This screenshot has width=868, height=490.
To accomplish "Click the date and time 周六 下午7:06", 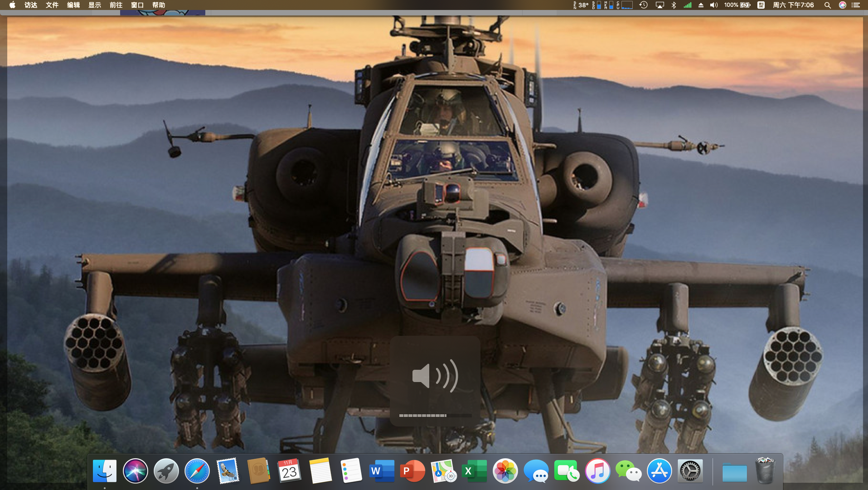I will [793, 5].
